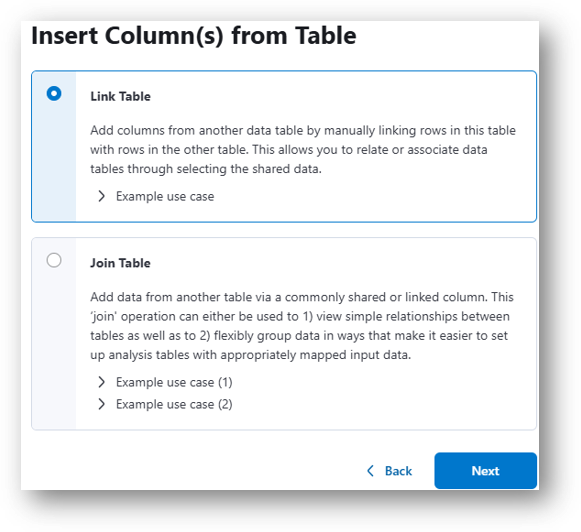This screenshot has height=532, width=581.
Task: Click the Link Table heading
Action: [120, 96]
